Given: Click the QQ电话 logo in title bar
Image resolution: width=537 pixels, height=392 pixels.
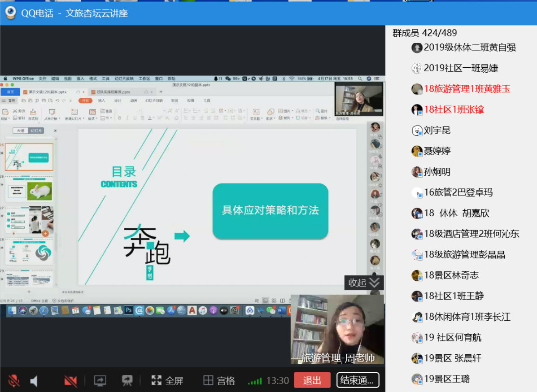Looking at the screenshot, I should (x=10, y=13).
